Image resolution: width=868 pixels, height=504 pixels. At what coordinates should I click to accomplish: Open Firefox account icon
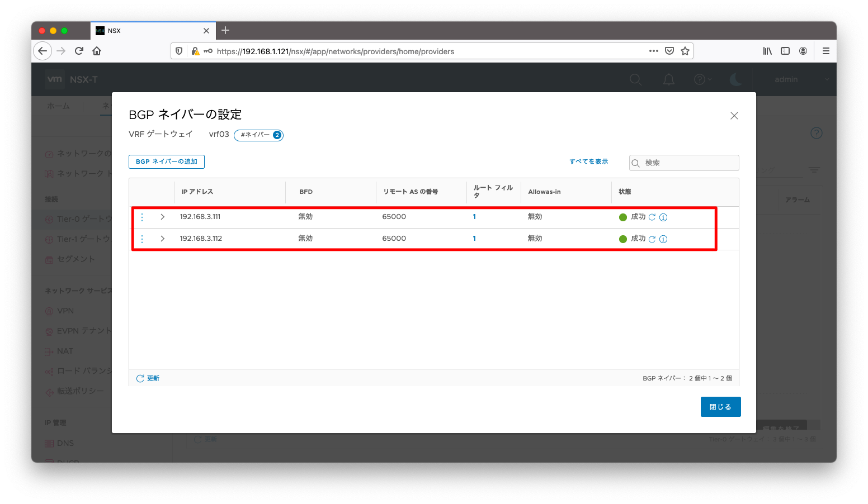pos(803,51)
